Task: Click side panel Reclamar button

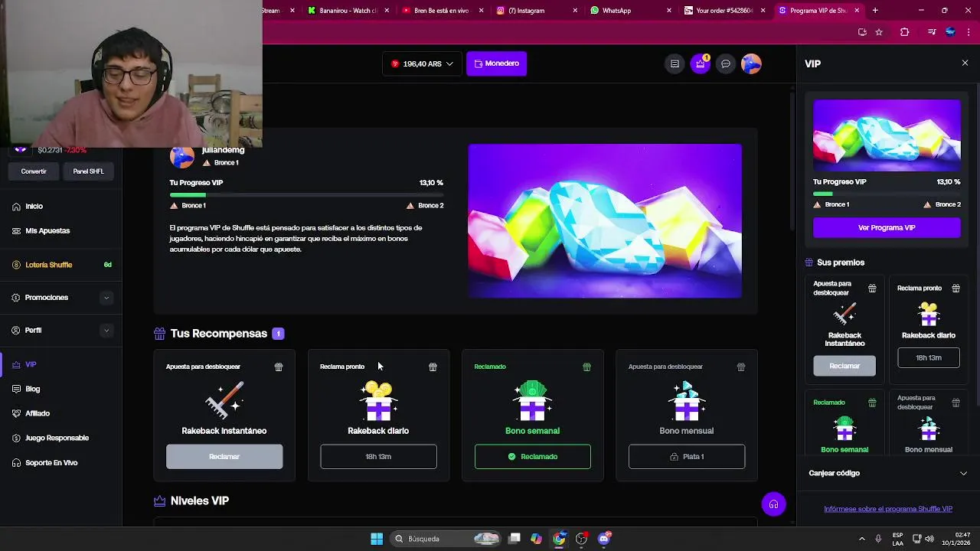Action: (844, 366)
